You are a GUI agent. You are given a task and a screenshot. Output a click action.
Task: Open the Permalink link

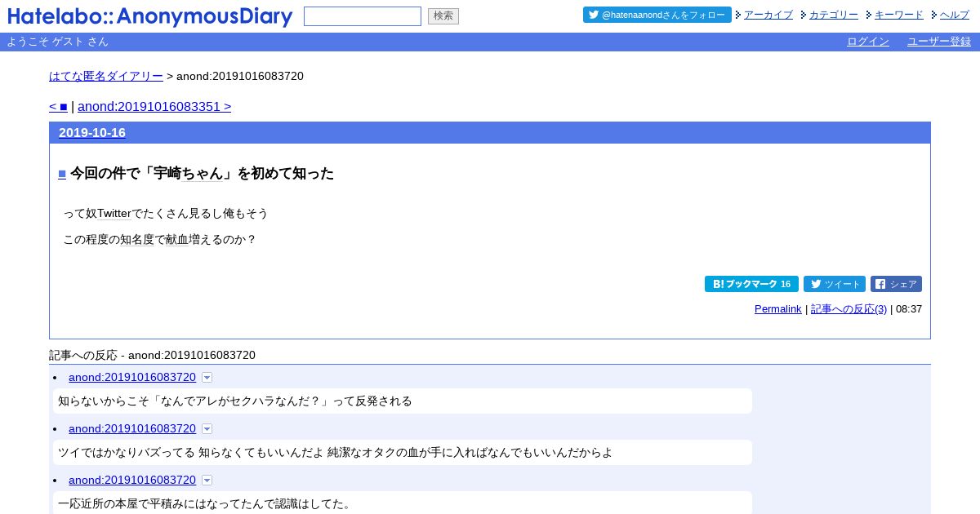coord(778,309)
